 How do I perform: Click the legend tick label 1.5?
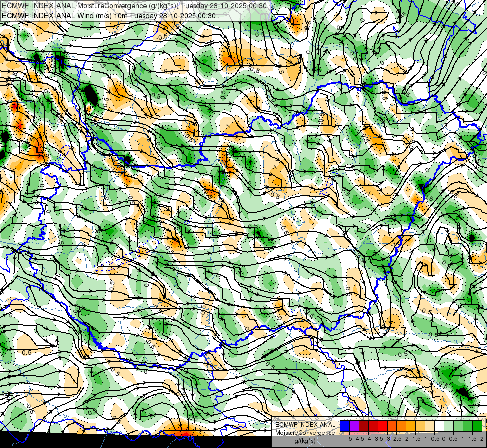point(472,439)
